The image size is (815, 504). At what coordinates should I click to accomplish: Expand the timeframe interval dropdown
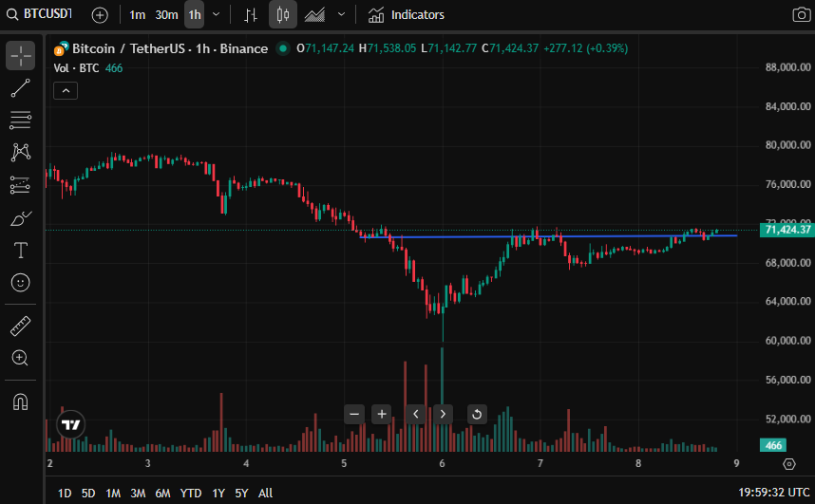(x=217, y=14)
